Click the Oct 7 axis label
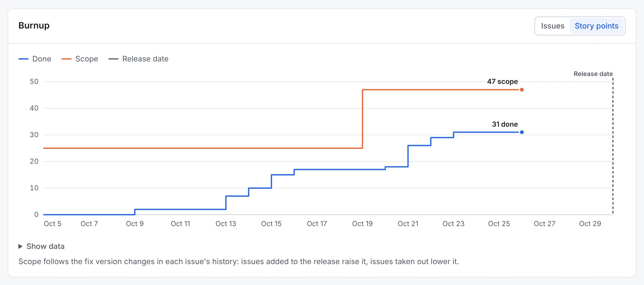This screenshot has width=644, height=285. click(x=89, y=224)
